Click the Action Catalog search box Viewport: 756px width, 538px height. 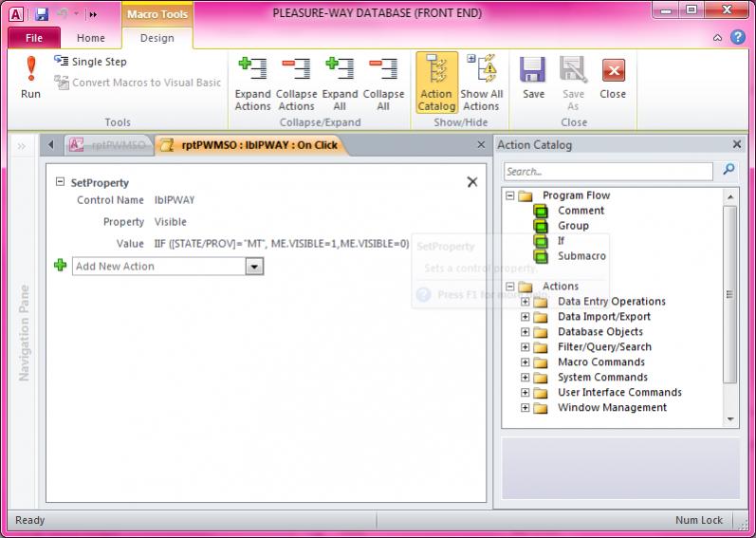608,172
